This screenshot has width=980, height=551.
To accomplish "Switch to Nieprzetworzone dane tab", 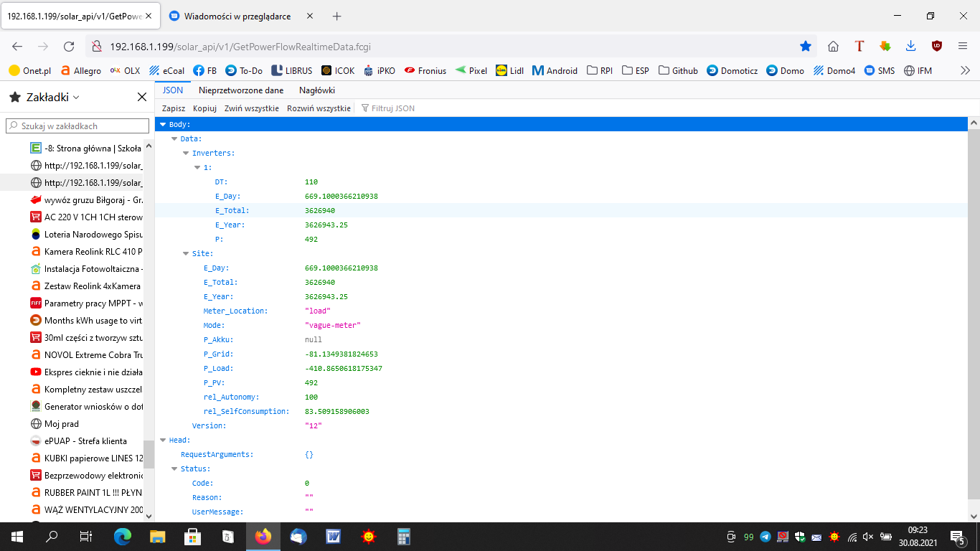I will click(x=241, y=90).
